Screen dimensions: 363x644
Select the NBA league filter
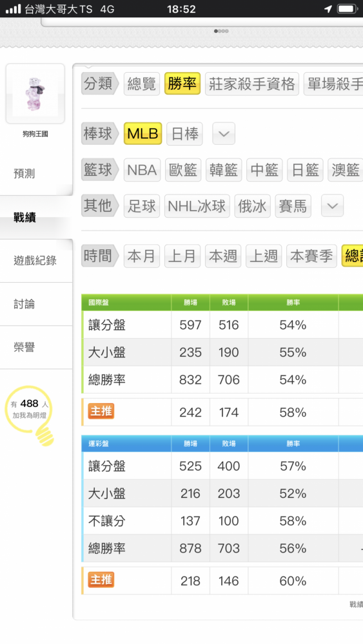142,169
